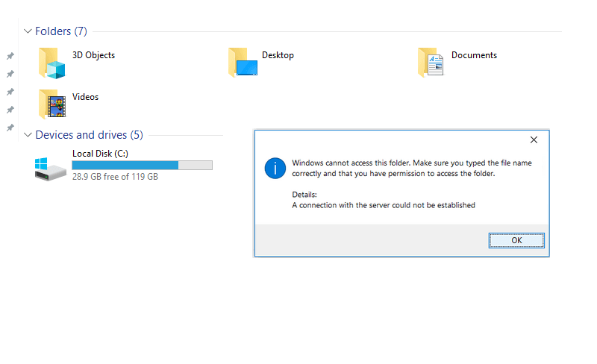Click the 28.9 GB free of 119 GB text
Viewport: 597px width, 364px height.
115,177
